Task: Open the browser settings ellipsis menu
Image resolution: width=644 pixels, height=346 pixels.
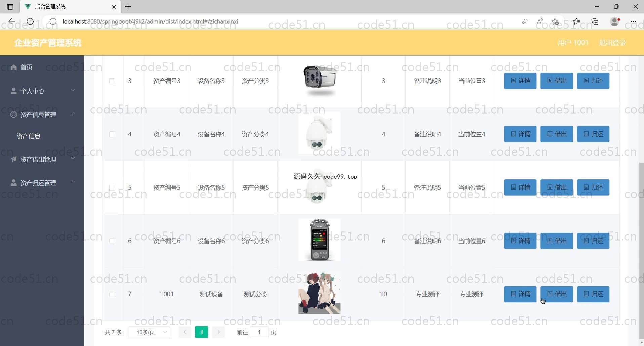Action: [x=633, y=21]
